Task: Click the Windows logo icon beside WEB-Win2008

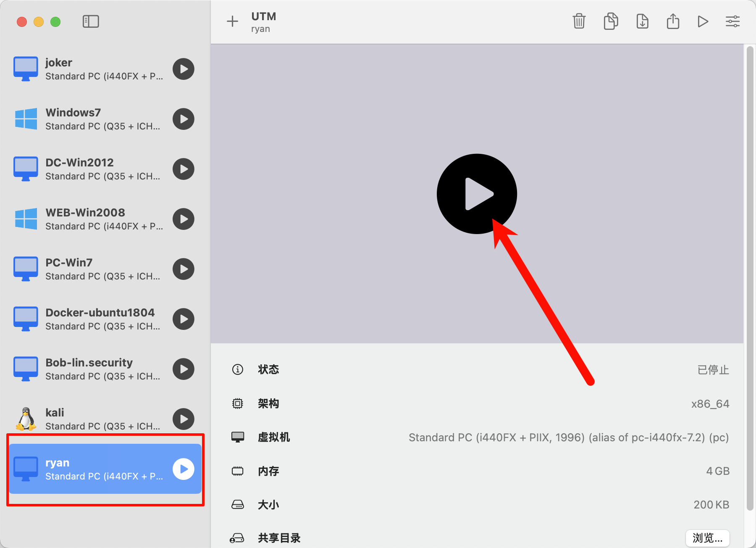Action: point(26,219)
